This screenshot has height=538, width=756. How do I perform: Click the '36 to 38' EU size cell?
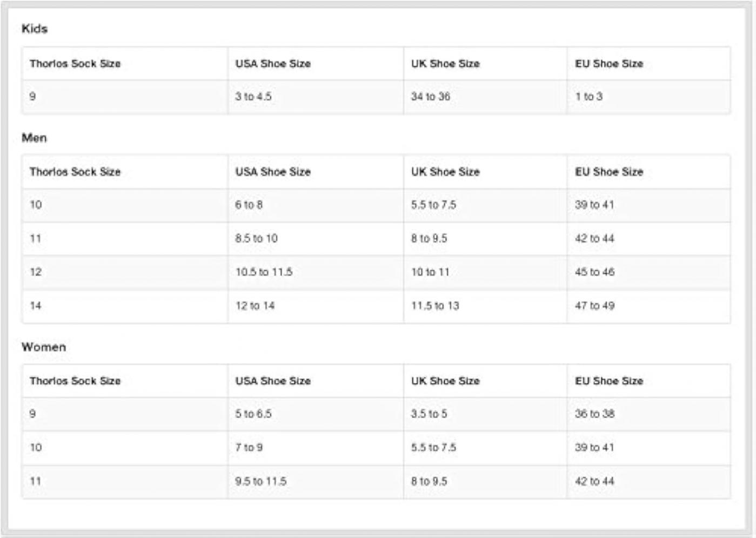[594, 414]
